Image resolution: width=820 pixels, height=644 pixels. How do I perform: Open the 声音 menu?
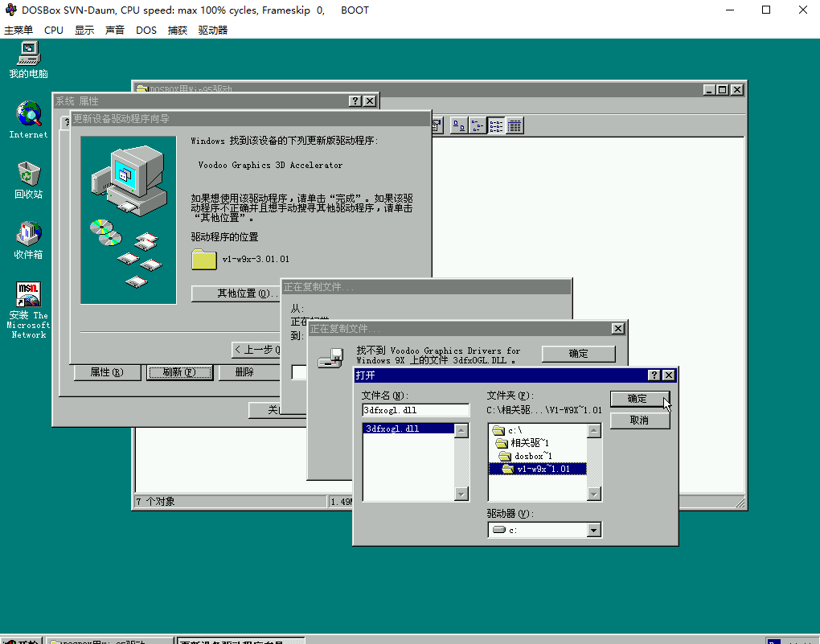coord(114,31)
